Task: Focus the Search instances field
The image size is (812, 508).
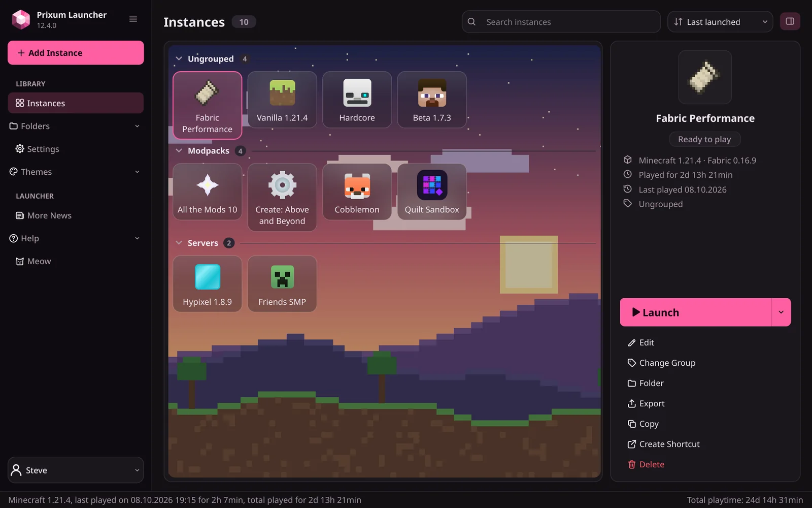Action: pos(561,22)
